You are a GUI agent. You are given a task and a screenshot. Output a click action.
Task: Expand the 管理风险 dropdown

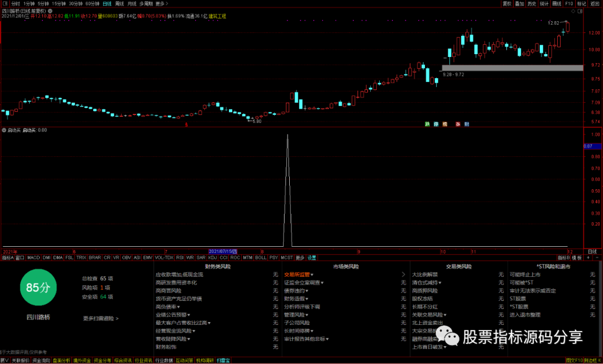coord(296,315)
